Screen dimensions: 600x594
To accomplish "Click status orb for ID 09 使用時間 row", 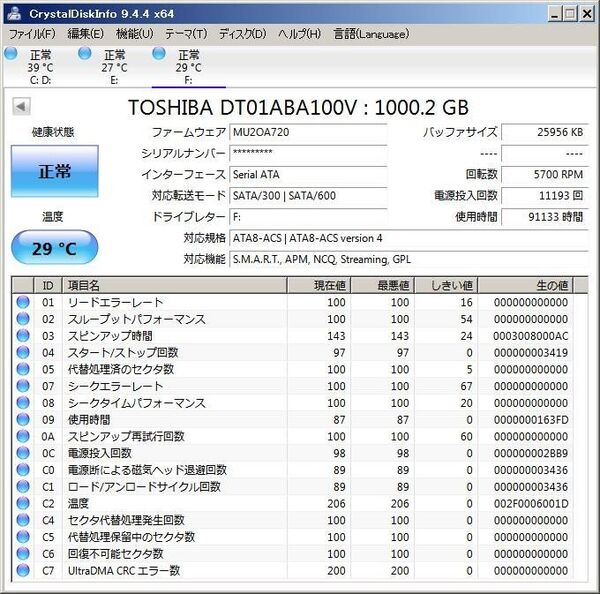I will pos(23,419).
